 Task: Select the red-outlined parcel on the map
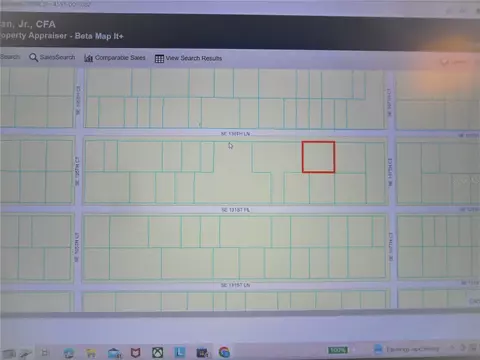[318, 157]
